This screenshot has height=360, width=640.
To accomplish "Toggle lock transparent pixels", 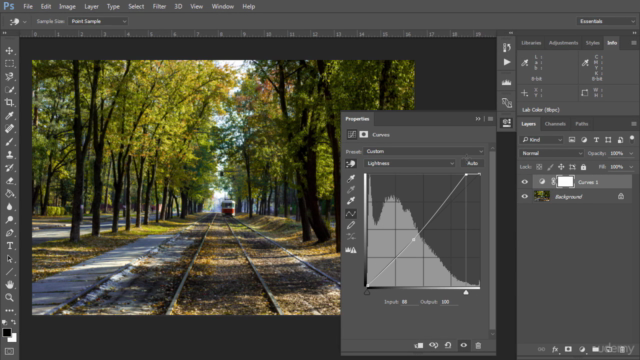I will [x=539, y=167].
